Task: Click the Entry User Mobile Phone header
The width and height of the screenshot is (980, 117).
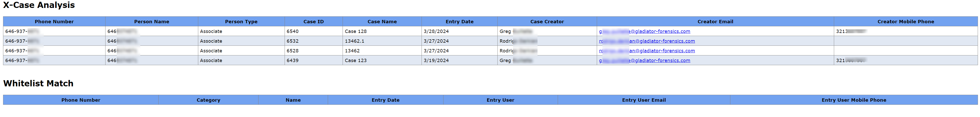Action: pos(853,100)
